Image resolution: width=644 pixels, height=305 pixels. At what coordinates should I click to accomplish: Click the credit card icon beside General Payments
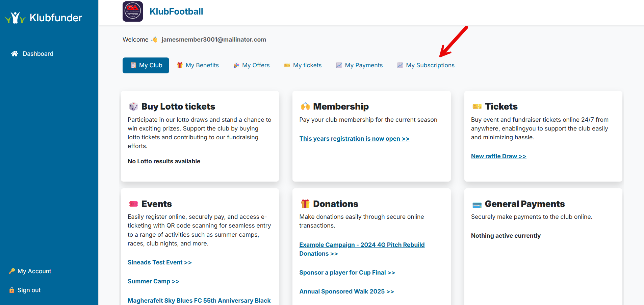pos(477,205)
